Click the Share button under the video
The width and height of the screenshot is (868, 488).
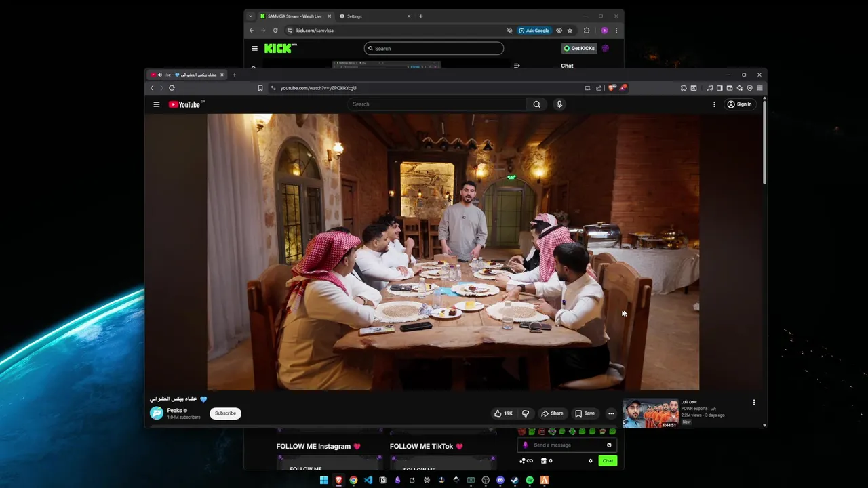click(552, 413)
